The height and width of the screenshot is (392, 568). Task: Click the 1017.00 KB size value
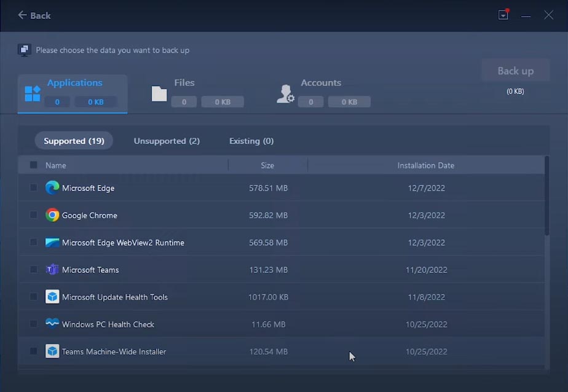click(x=269, y=297)
